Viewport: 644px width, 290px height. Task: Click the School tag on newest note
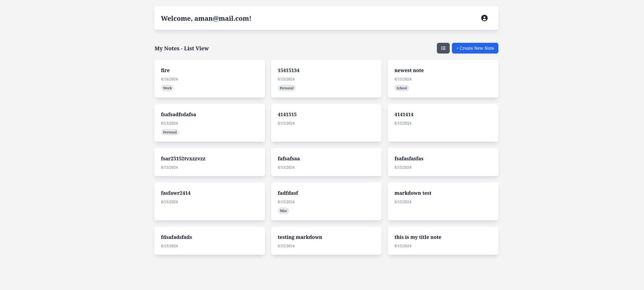click(x=402, y=88)
